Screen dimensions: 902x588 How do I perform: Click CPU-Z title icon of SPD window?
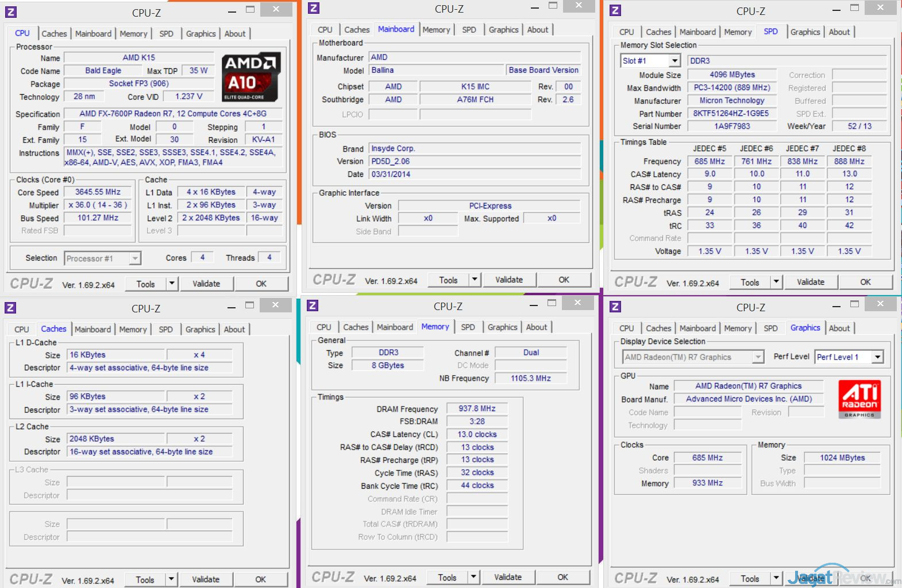point(615,10)
